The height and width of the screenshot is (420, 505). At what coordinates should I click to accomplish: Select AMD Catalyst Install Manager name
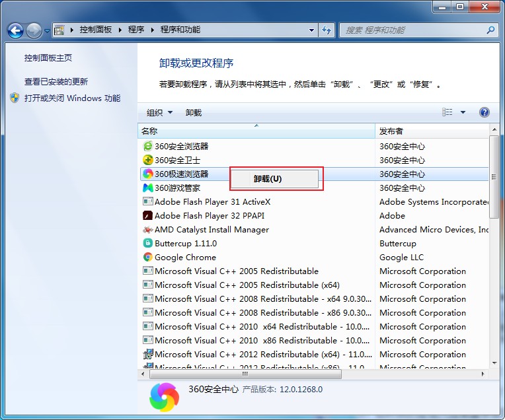click(x=212, y=229)
